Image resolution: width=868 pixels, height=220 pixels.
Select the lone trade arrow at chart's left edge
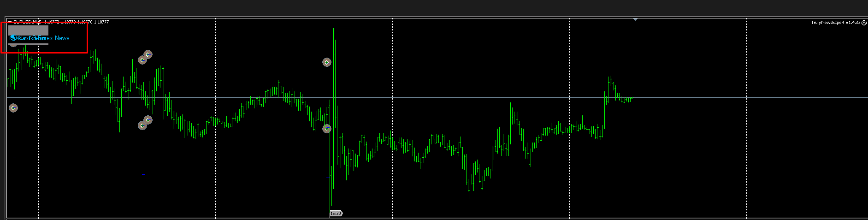click(x=13, y=108)
